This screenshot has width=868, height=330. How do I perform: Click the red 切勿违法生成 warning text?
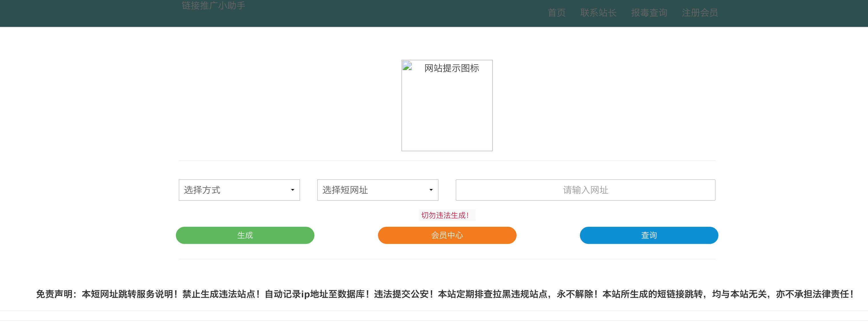coord(447,214)
